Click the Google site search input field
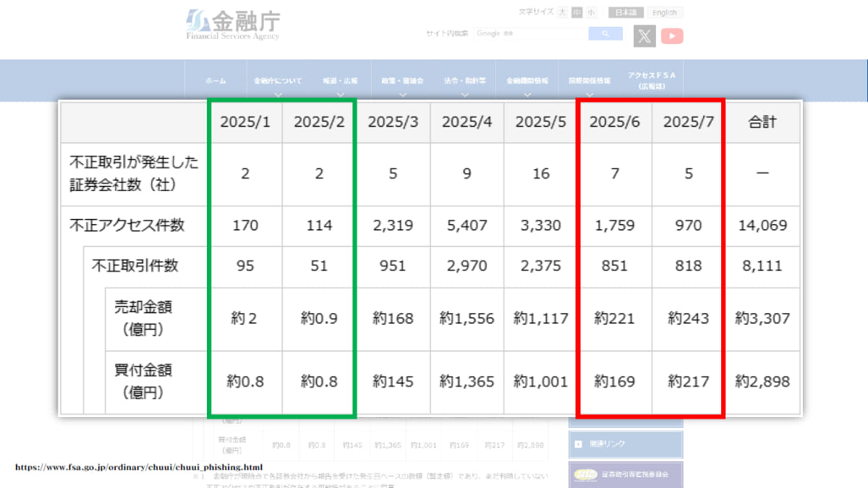 click(530, 33)
